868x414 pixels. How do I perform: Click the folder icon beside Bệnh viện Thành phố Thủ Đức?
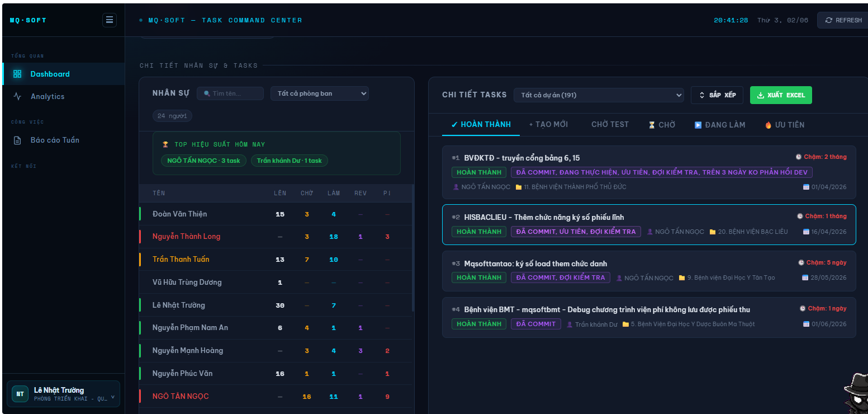pos(519,187)
